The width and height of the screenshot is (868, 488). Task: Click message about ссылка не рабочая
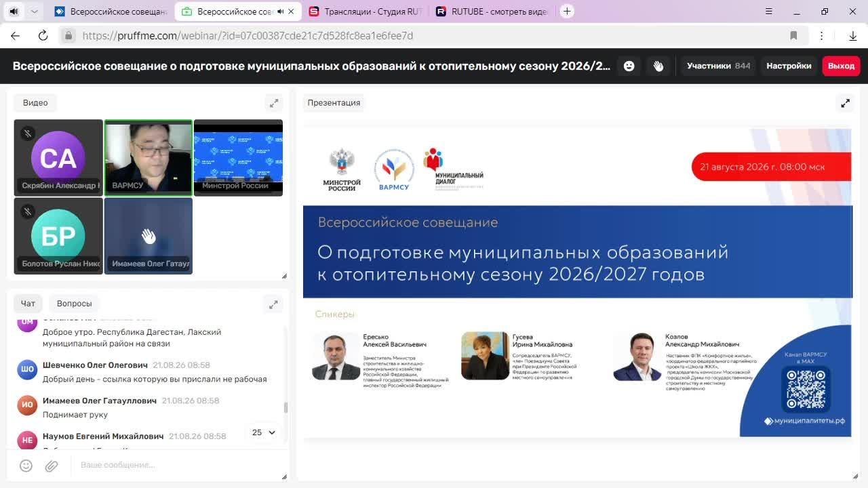click(155, 380)
